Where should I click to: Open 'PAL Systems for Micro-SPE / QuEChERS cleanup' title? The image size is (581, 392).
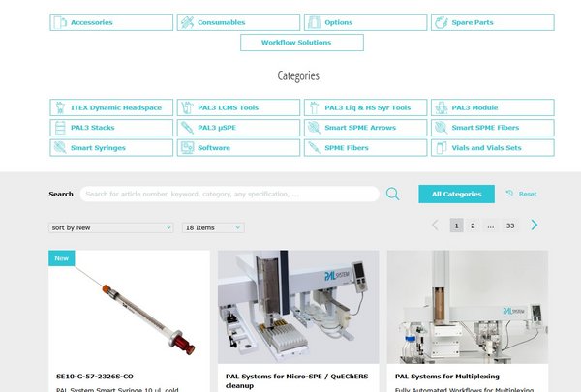(x=297, y=381)
